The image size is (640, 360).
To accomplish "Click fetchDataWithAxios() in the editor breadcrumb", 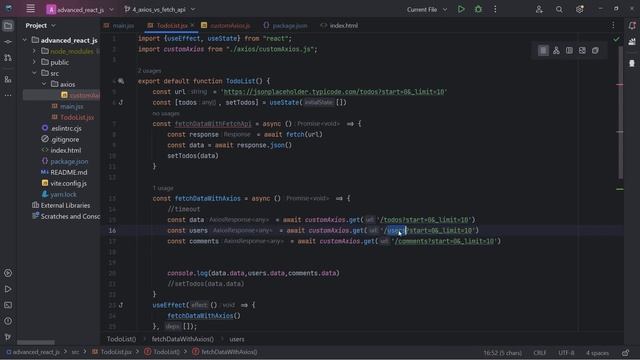I will (x=182, y=339).
